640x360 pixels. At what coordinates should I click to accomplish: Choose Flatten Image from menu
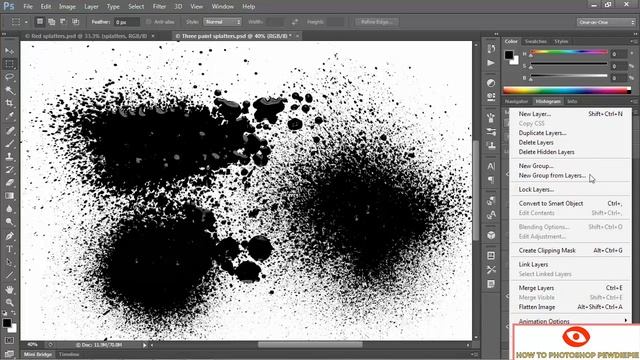537,307
